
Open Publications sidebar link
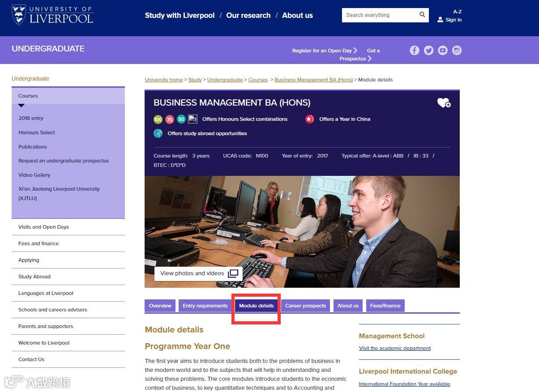pyautogui.click(x=33, y=147)
